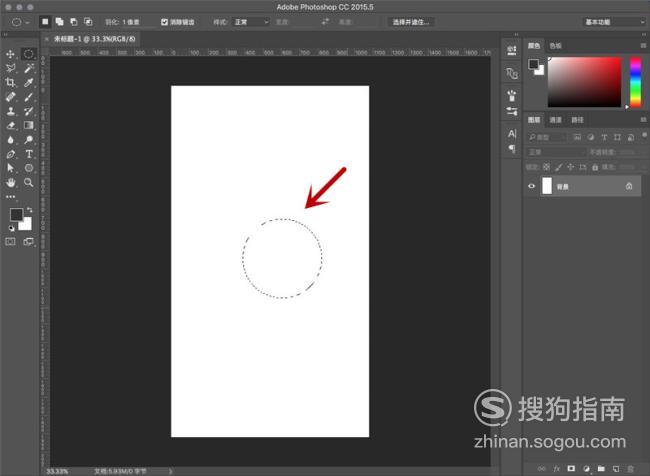650x476 pixels.
Task: Select the untitled-1 document tab
Action: point(95,39)
